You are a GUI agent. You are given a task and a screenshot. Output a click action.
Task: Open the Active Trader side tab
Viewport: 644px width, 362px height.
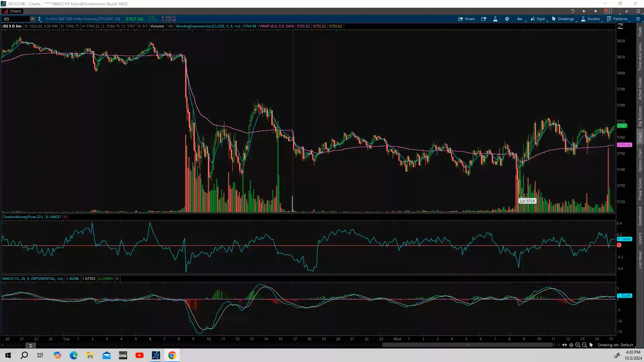pyautogui.click(x=640, y=88)
